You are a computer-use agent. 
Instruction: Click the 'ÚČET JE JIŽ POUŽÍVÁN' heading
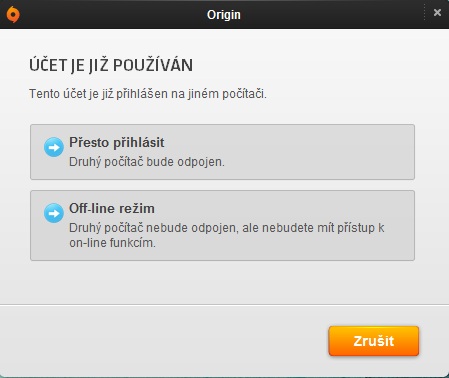(x=111, y=65)
